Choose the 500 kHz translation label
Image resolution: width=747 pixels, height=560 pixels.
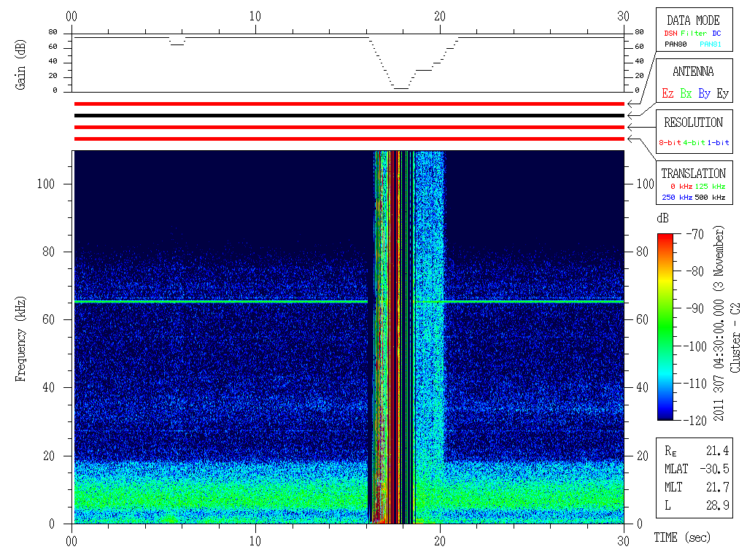711,198
